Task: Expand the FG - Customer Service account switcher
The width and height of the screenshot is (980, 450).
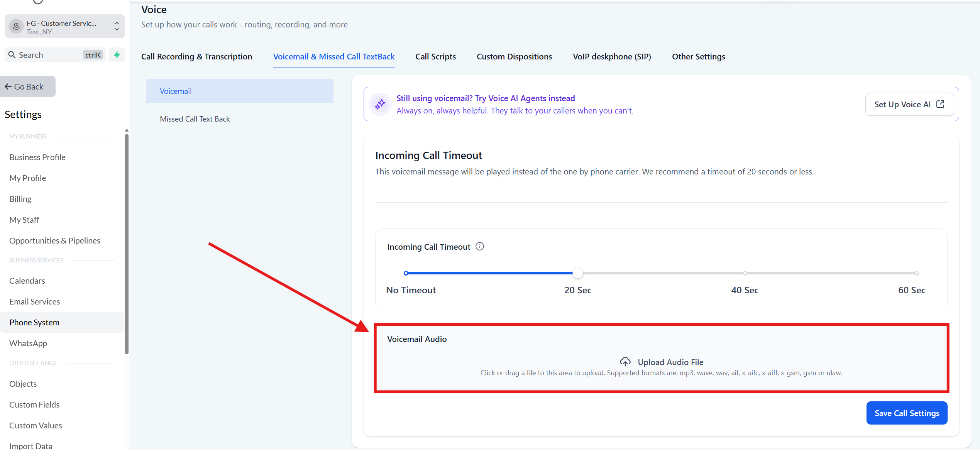Action: point(65,26)
